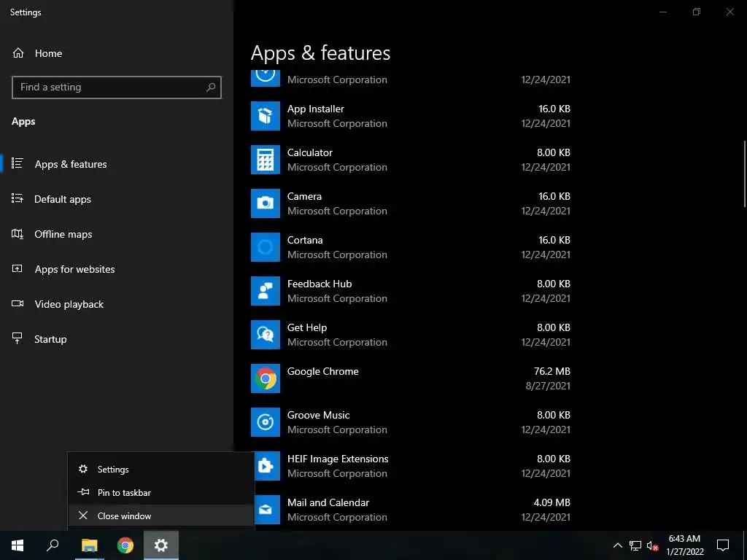Click the 76.2 MB size value
The image size is (747, 560).
click(x=551, y=371)
